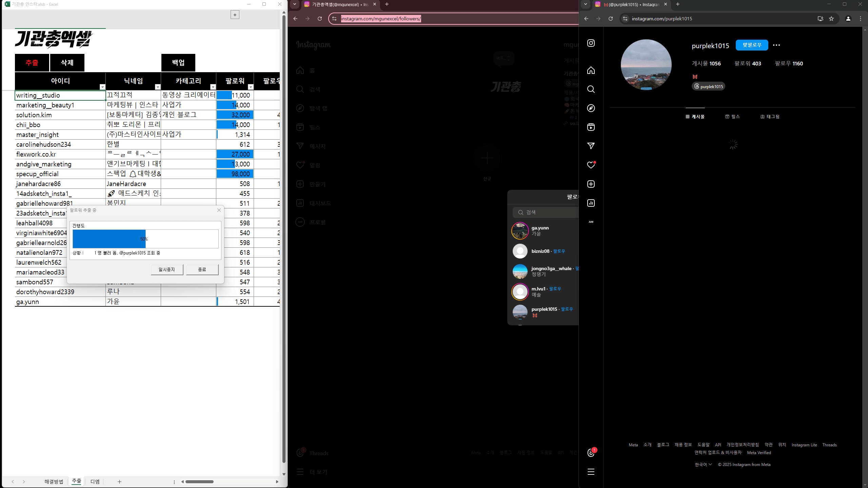Open Instagram search in right sidebar
Image resolution: width=868 pixels, height=488 pixels.
[x=591, y=89]
